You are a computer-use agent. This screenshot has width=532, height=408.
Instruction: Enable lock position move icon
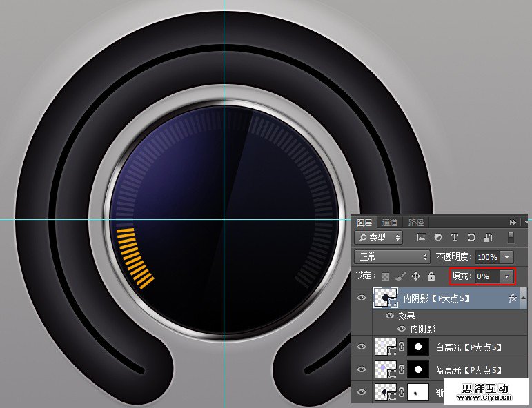(x=415, y=276)
